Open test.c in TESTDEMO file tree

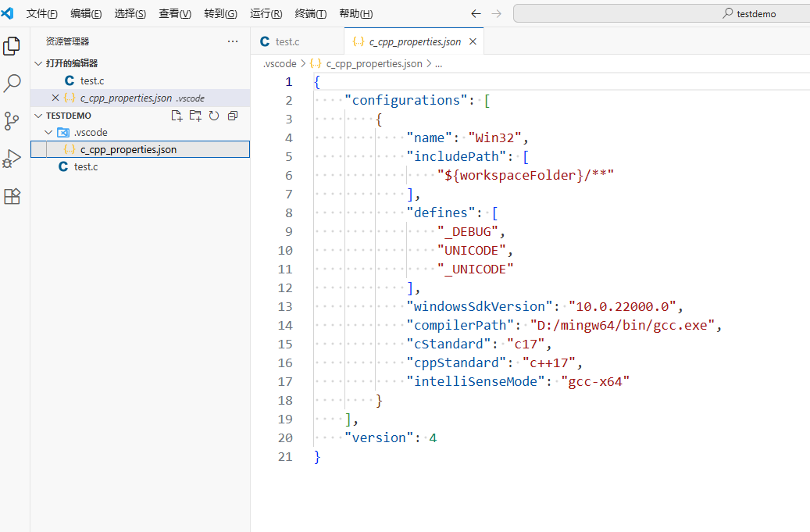point(141,166)
